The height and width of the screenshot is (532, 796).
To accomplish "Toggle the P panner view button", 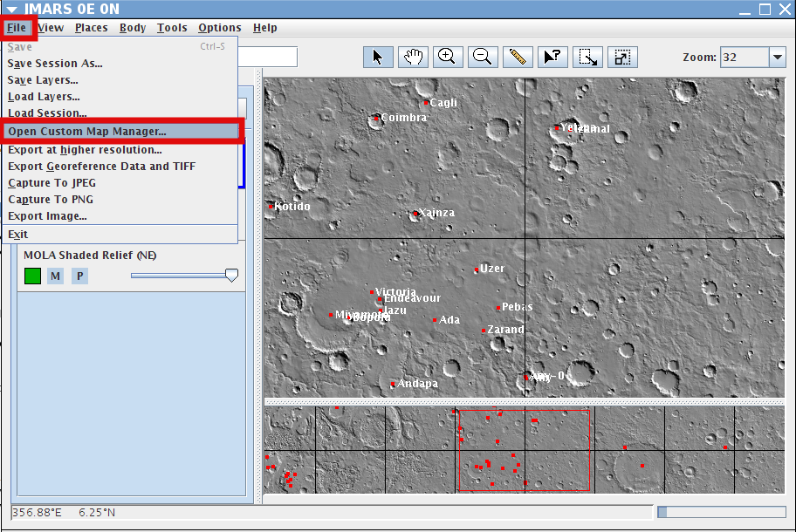I will [79, 276].
